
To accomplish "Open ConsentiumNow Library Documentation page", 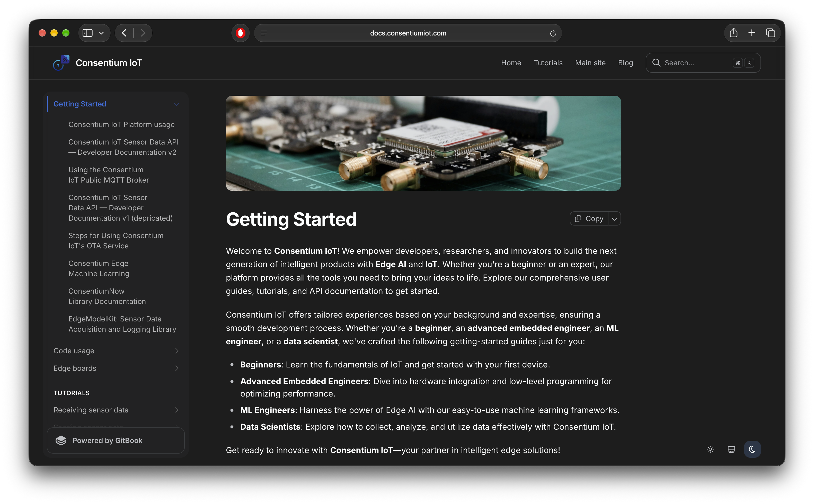I will 107,296.
